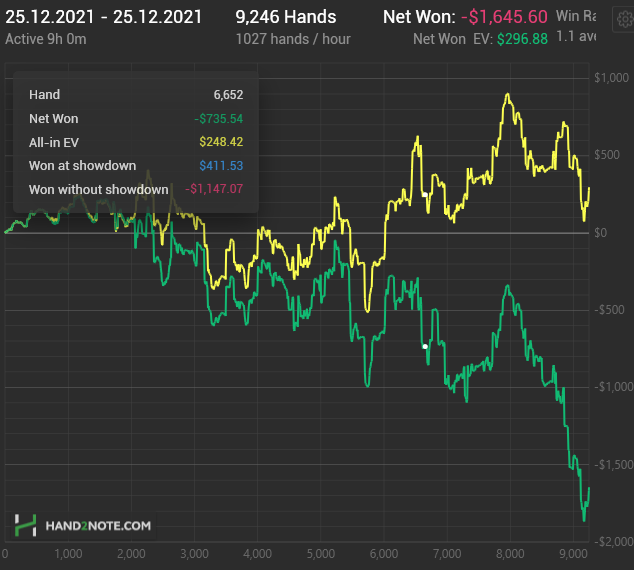Screen dimensions: 634x570
Task: Select the Net Won EV value $296.88
Action: coord(522,39)
